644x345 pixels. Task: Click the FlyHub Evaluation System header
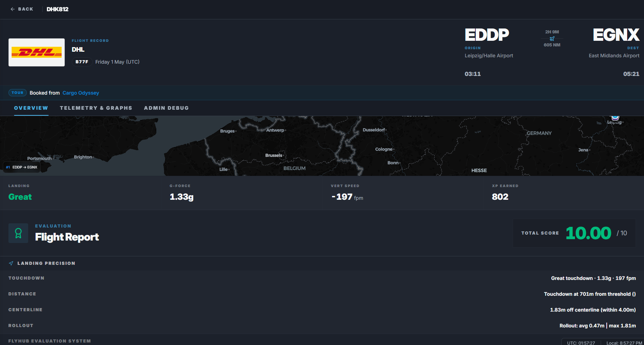[x=50, y=341]
